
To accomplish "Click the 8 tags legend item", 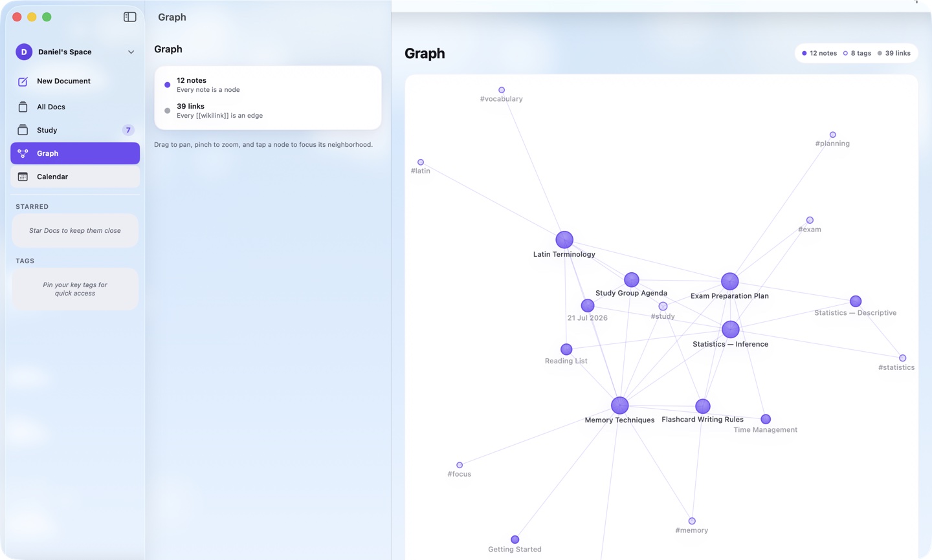I will (857, 53).
